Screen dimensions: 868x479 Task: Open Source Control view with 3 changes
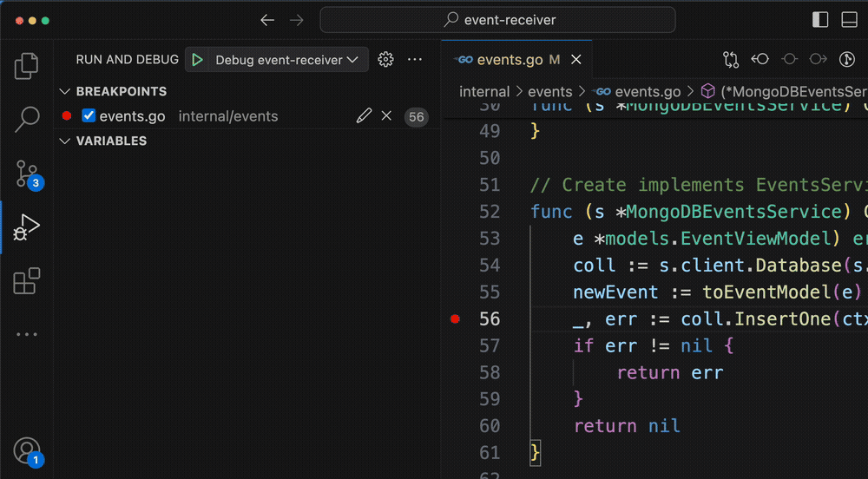point(28,174)
